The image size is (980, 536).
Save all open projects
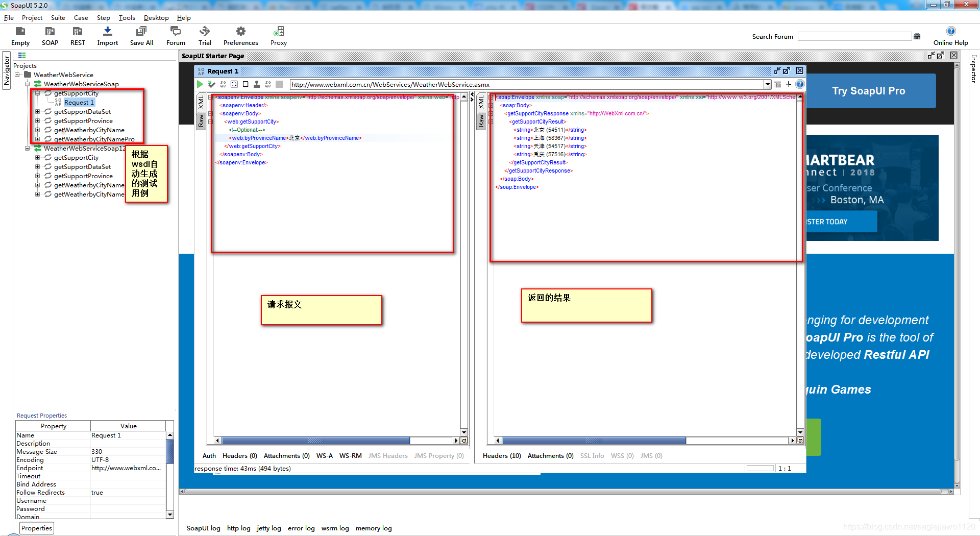[141, 35]
